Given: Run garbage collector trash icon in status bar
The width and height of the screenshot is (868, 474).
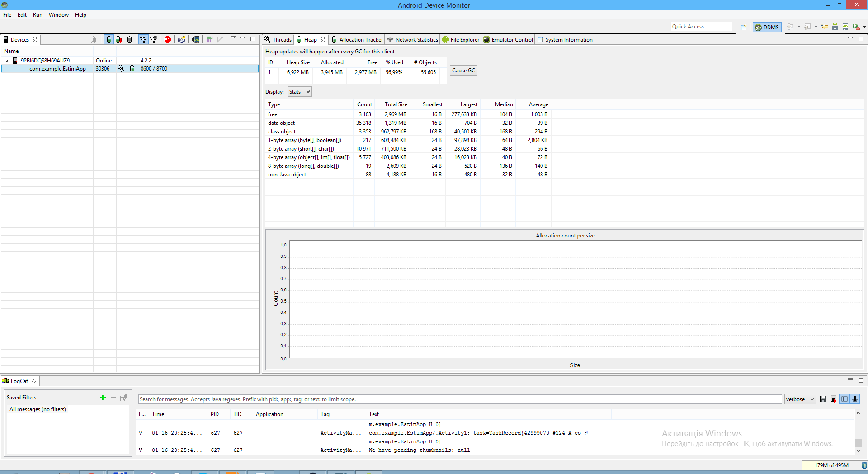Looking at the screenshot, I should click(864, 465).
